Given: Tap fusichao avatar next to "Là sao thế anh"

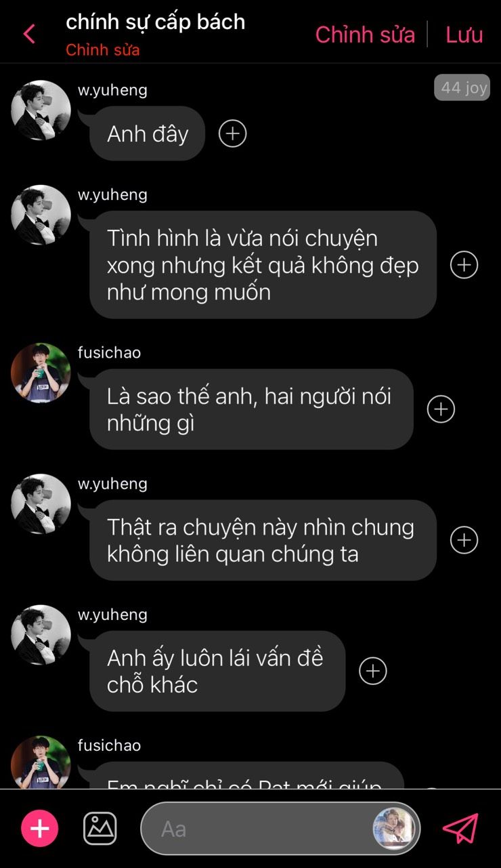Looking at the screenshot, I should [41, 373].
